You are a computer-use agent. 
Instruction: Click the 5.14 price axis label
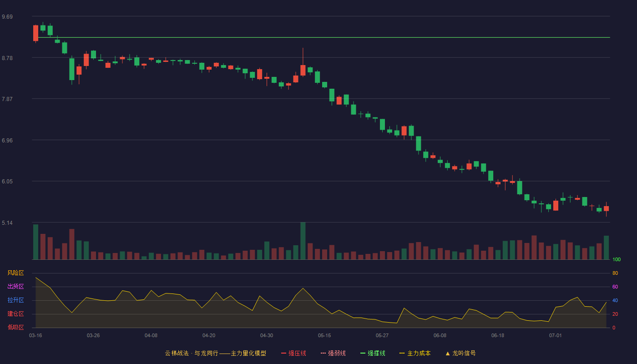pyautogui.click(x=7, y=223)
